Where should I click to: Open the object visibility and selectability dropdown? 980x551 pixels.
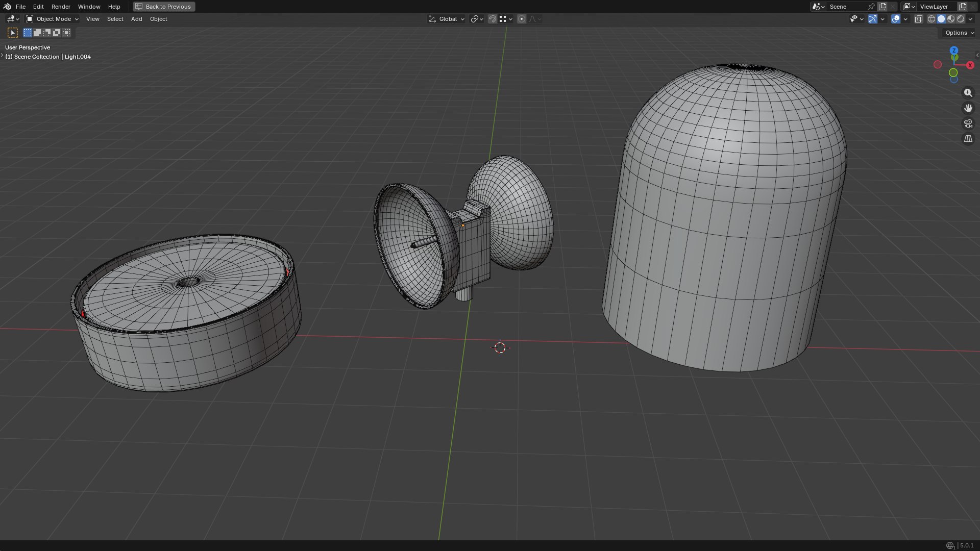point(856,19)
